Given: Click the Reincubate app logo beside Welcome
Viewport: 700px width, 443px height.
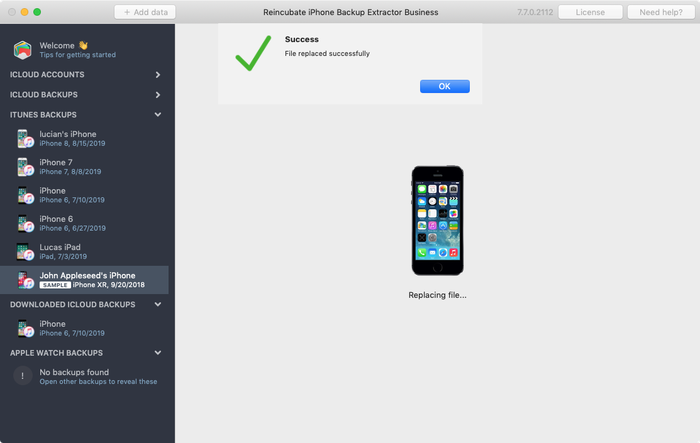Looking at the screenshot, I should 22,50.
